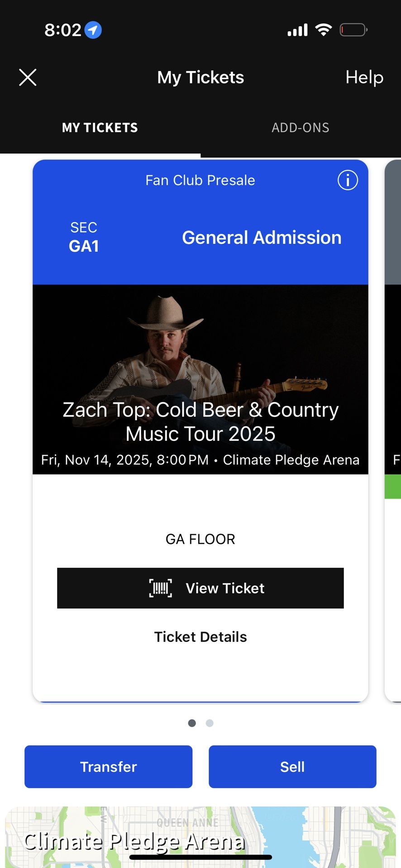Tap the battery indicator in the status bar
This screenshot has height=868, width=401.
pyautogui.click(x=353, y=29)
